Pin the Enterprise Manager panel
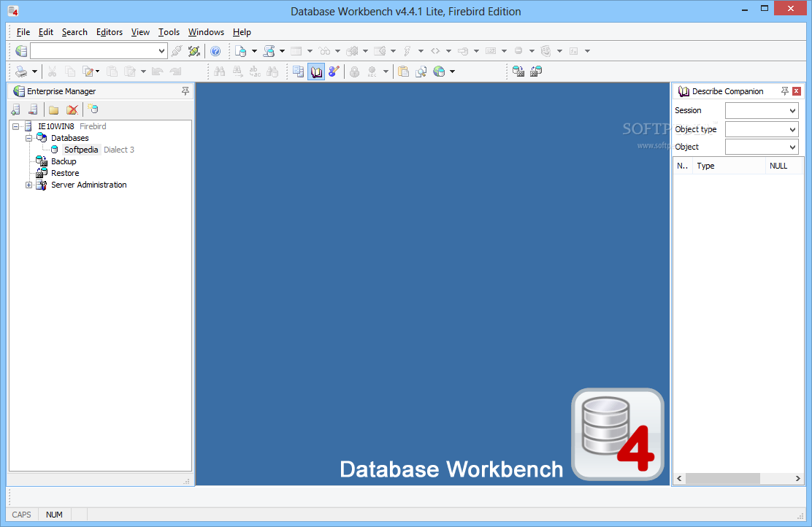Image resolution: width=812 pixels, height=527 pixels. point(185,91)
